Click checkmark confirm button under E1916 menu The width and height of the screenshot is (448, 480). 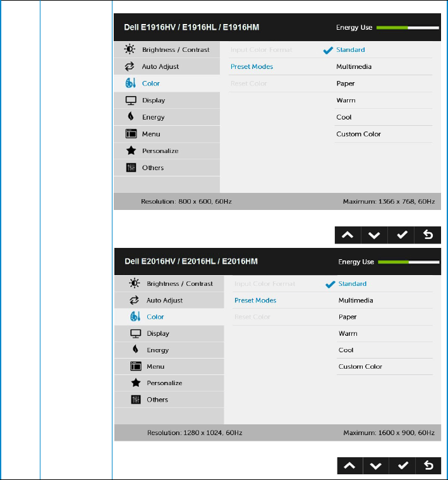tap(401, 235)
